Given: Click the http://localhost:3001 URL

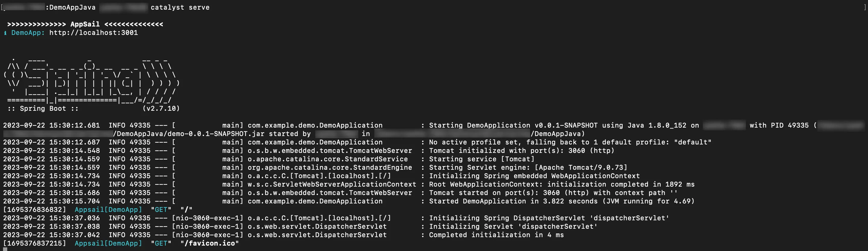Looking at the screenshot, I should pos(94,33).
